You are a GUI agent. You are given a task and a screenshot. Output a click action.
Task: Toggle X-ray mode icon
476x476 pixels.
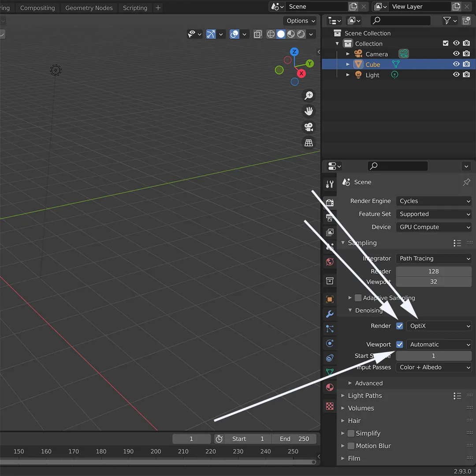[x=257, y=34]
